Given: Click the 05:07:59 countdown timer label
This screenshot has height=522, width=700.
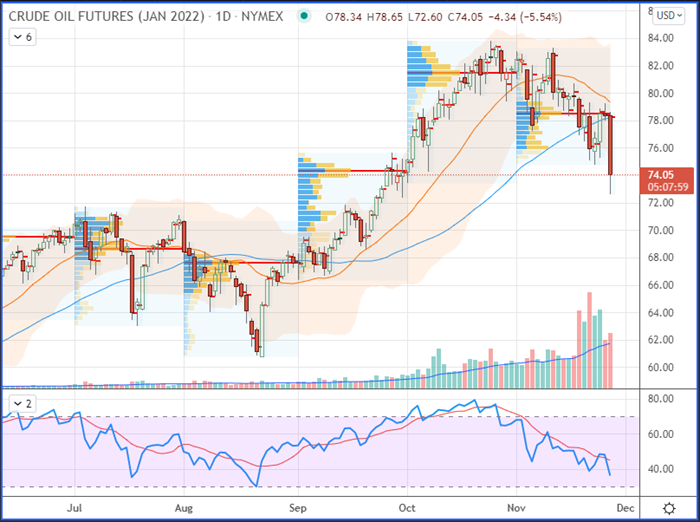Looking at the screenshot, I should pos(668,187).
